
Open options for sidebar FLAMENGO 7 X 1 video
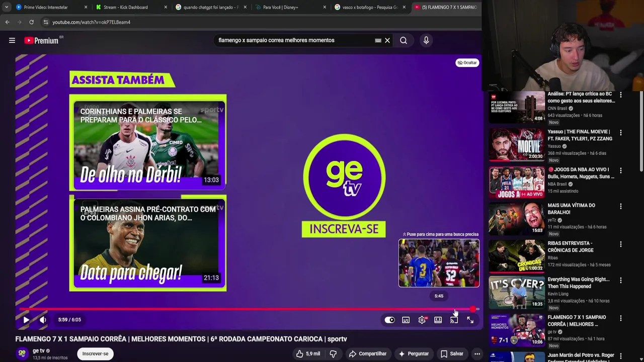[620, 318]
